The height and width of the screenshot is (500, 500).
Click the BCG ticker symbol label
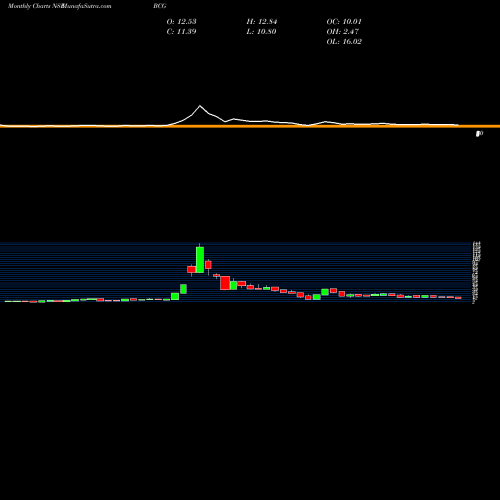coord(160,6)
